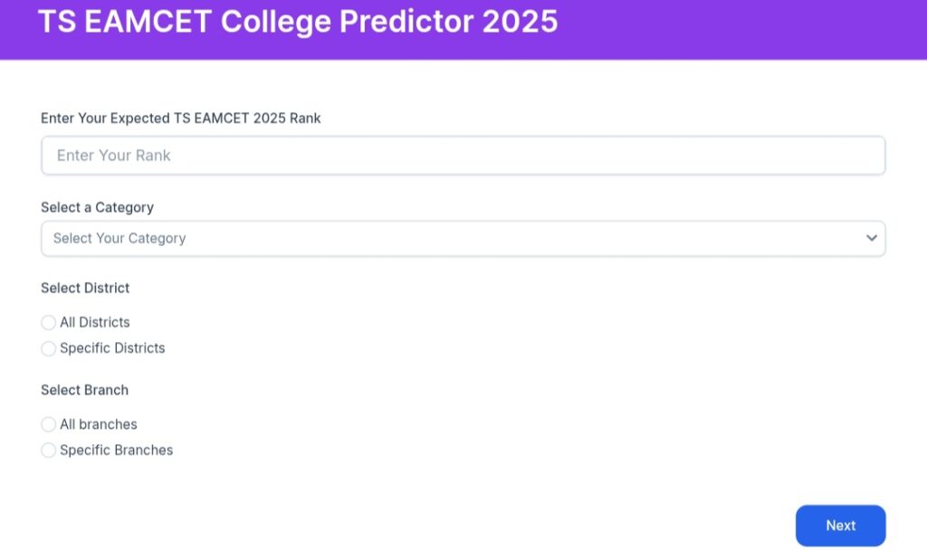Click the Select Branch section label

84,390
